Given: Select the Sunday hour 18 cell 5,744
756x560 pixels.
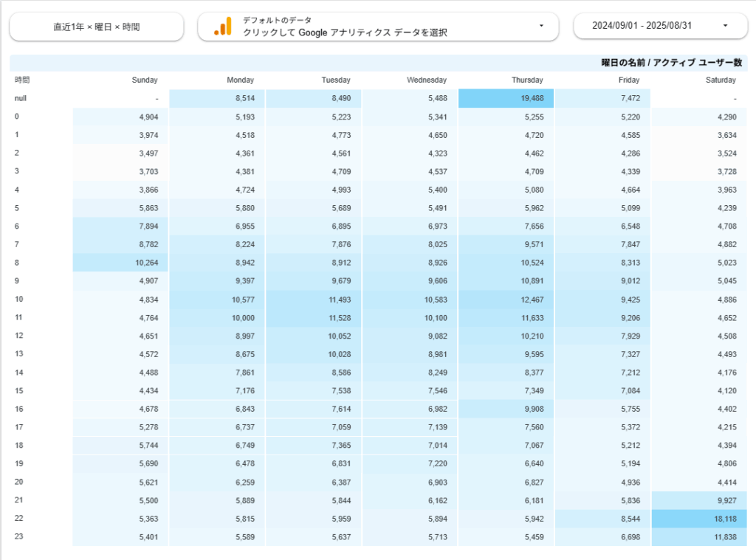Looking at the screenshot, I should (120, 446).
